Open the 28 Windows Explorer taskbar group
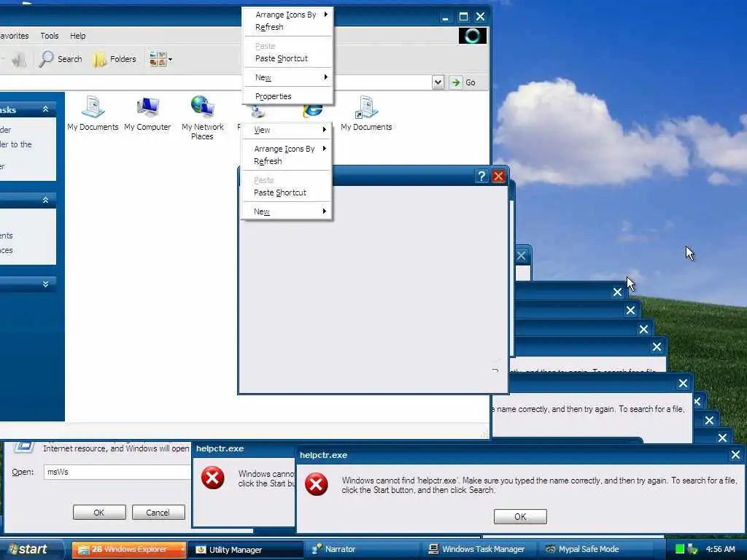This screenshot has width=747, height=560. pos(130,550)
